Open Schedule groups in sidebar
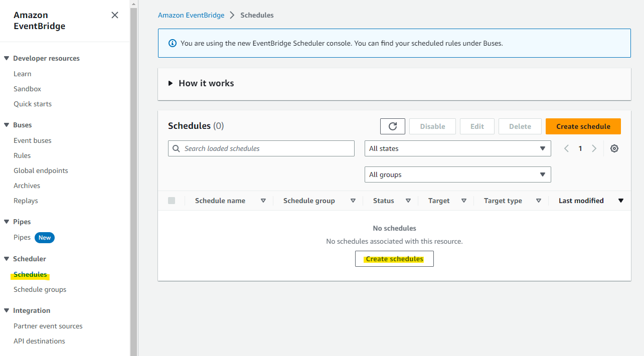This screenshot has height=356, width=644. 40,289
